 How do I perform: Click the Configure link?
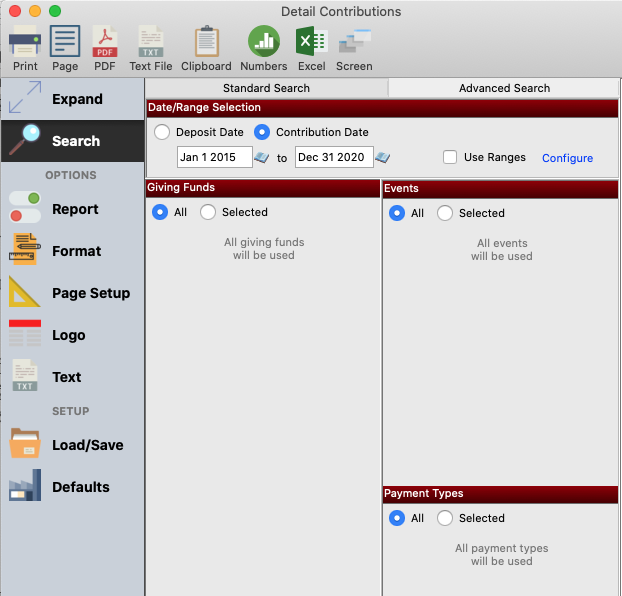point(567,158)
